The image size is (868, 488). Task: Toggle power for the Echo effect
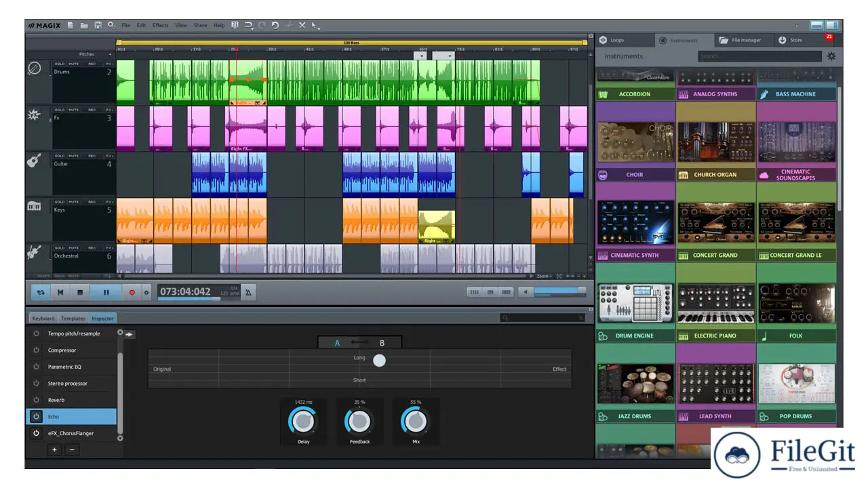point(37,417)
